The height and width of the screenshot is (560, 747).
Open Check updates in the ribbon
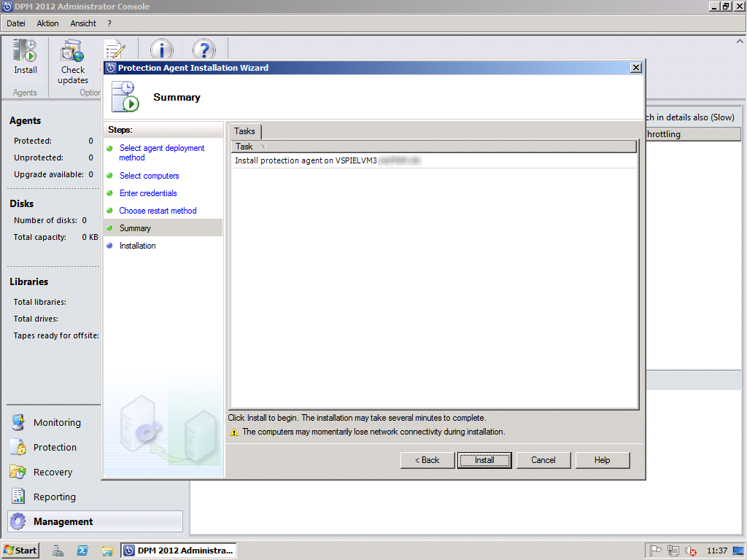73,62
